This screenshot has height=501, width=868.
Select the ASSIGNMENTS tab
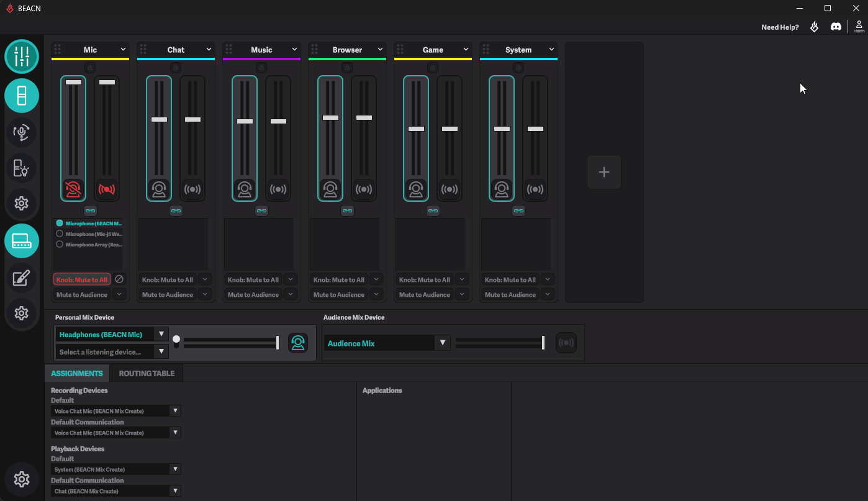click(x=77, y=373)
